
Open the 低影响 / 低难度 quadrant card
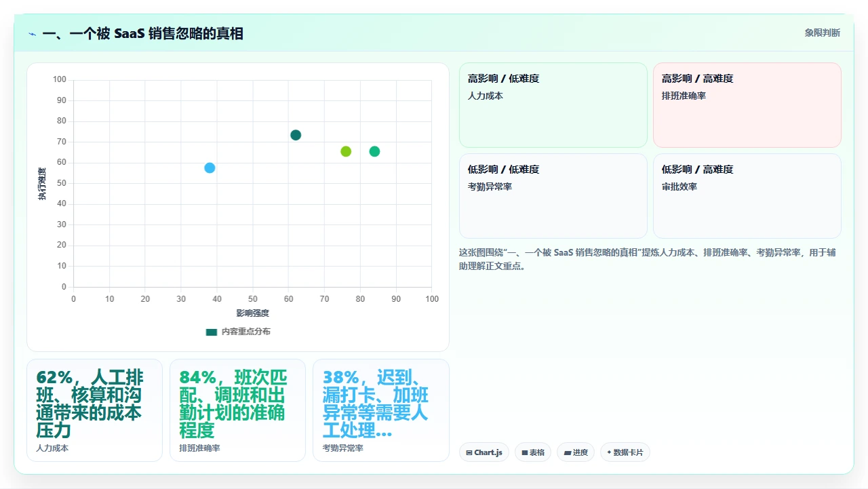tap(553, 196)
